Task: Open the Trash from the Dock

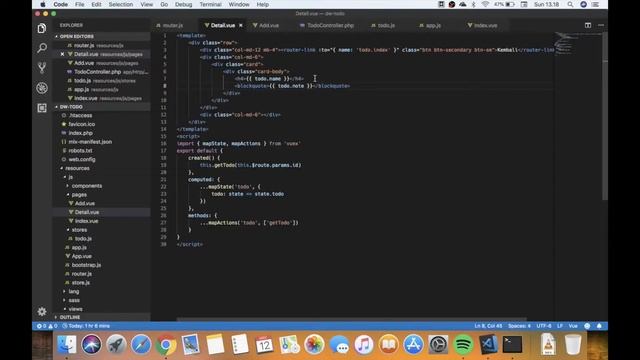Action: tap(573, 345)
